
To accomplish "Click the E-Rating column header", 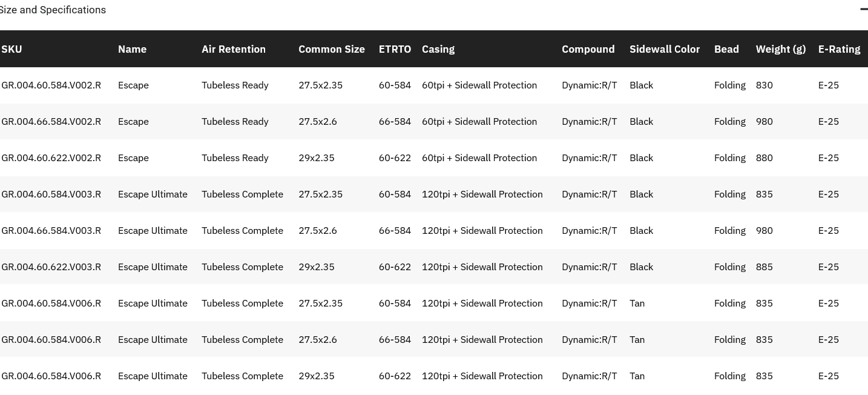I will 839,49.
